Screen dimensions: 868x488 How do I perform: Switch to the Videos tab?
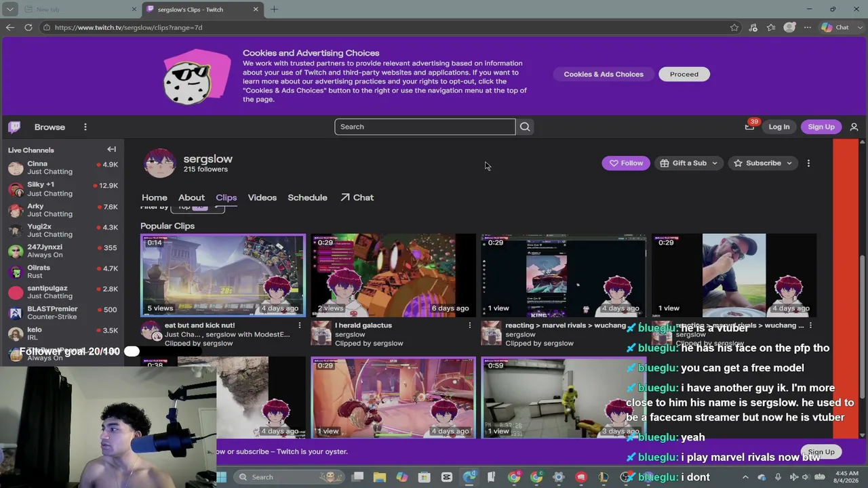click(262, 198)
